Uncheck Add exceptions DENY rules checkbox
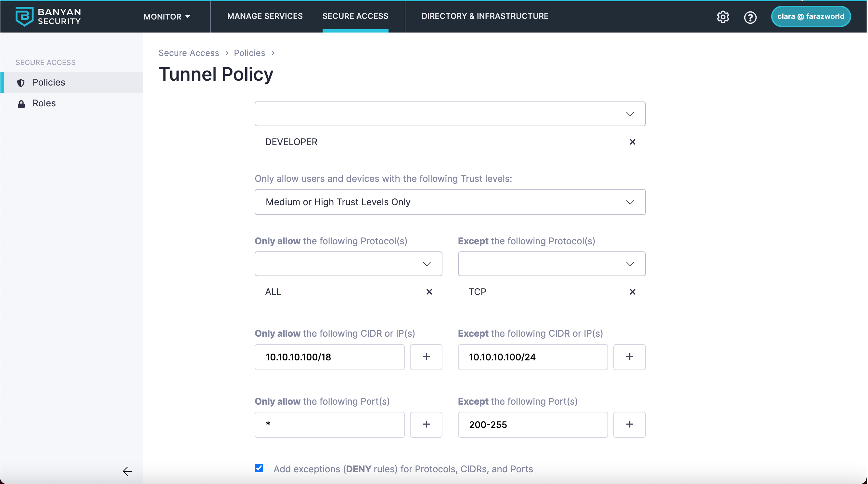 coord(259,468)
